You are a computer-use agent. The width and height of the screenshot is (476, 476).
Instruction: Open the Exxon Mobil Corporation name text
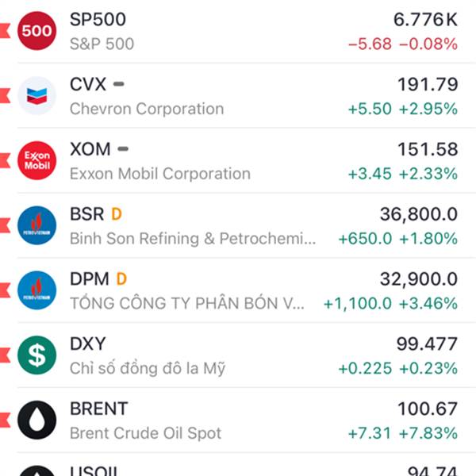coord(159,174)
